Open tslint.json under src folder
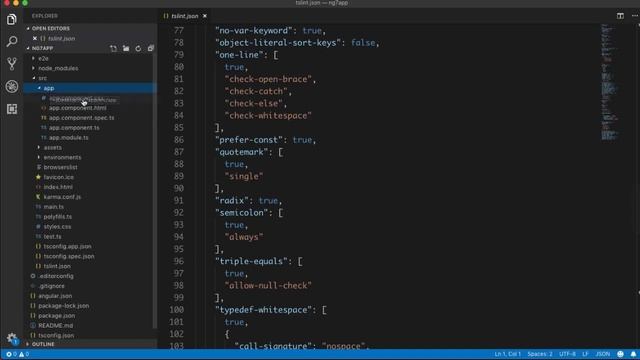 click(57, 266)
